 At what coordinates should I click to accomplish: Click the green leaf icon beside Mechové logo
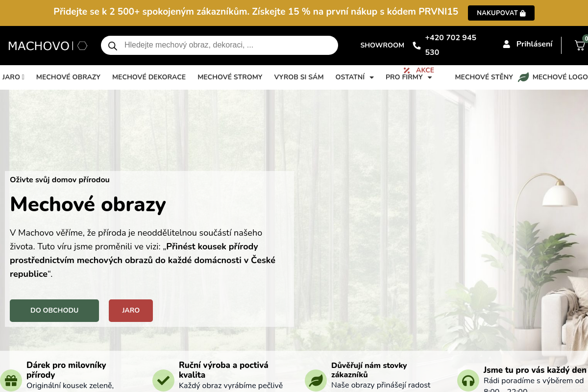[x=523, y=77]
